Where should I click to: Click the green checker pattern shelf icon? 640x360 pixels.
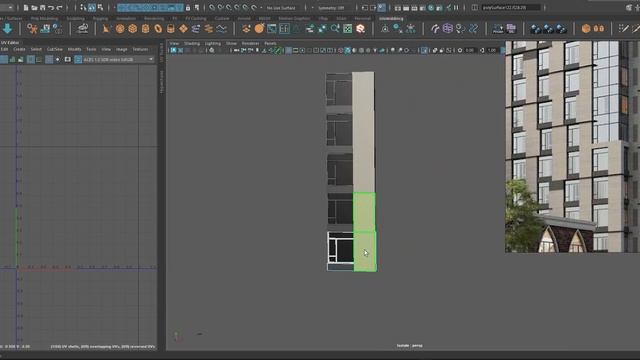tap(347, 29)
